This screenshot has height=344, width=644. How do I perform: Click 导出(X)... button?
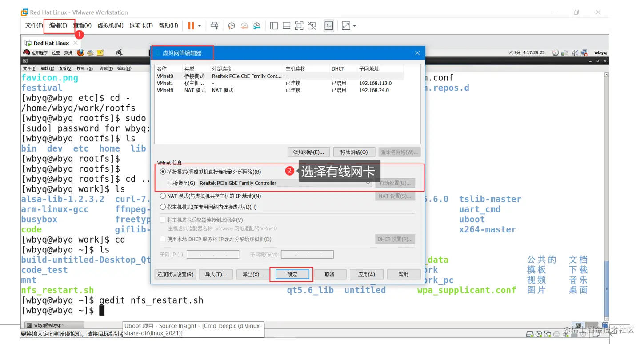tap(253, 275)
